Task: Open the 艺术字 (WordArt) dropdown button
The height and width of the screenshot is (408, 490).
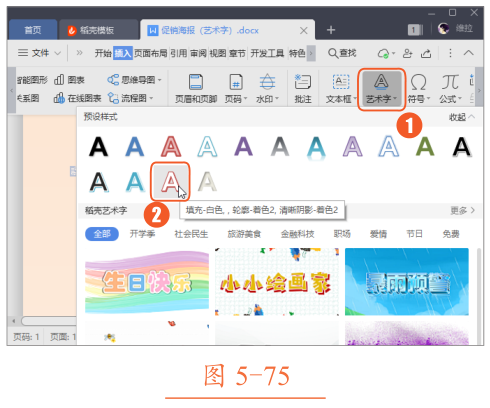Action: pos(381,89)
